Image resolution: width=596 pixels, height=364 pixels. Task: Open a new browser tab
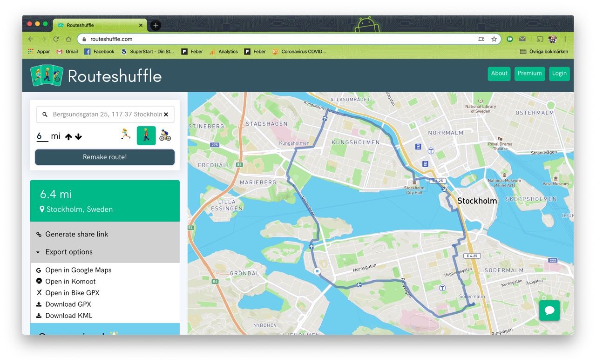point(156,25)
